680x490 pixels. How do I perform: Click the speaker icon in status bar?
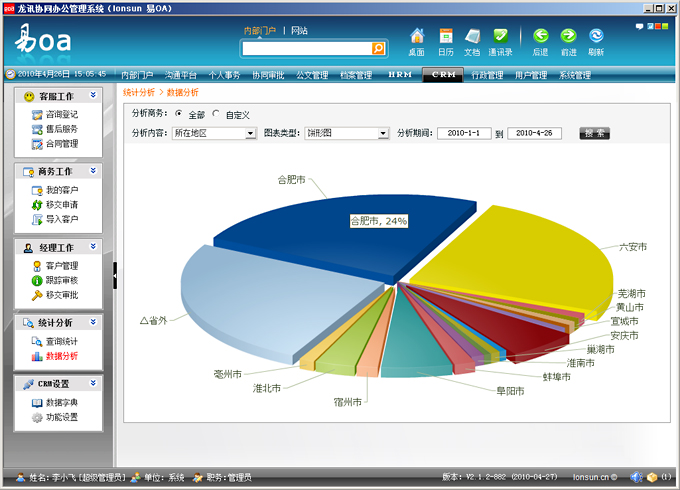pos(636,477)
